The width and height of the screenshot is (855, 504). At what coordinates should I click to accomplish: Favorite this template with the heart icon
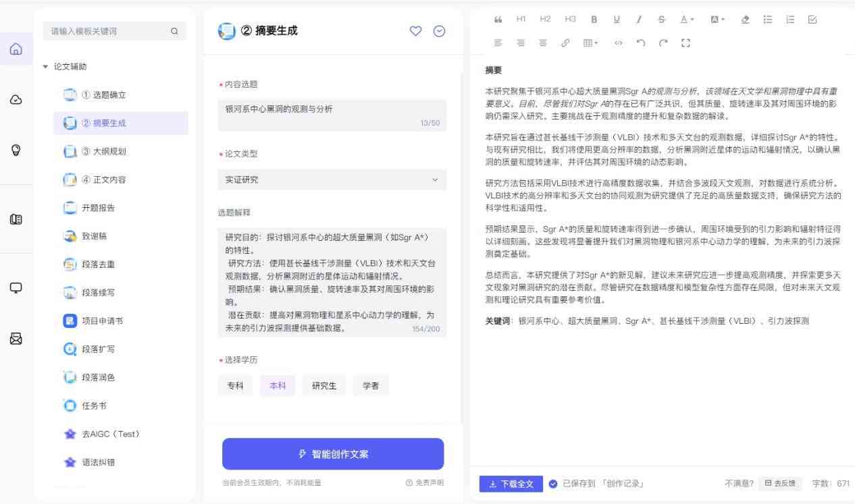click(416, 31)
